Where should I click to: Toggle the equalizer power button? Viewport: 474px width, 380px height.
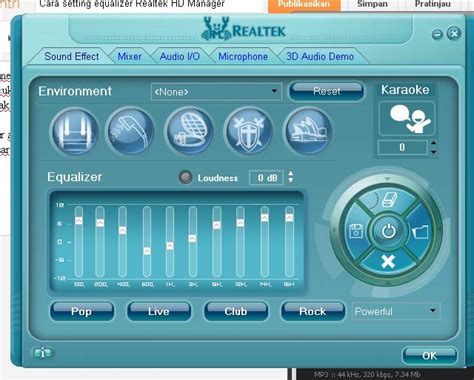[x=389, y=231]
